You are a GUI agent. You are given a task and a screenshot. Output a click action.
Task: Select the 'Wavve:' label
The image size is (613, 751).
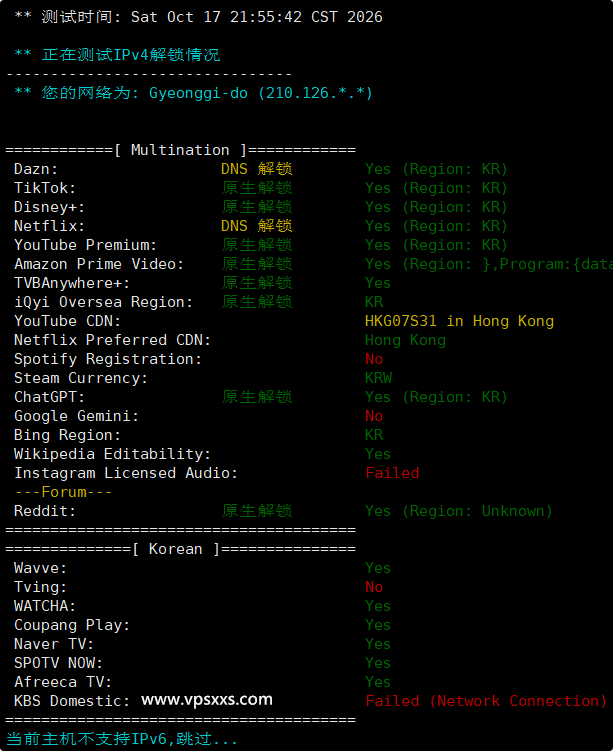coord(40,568)
